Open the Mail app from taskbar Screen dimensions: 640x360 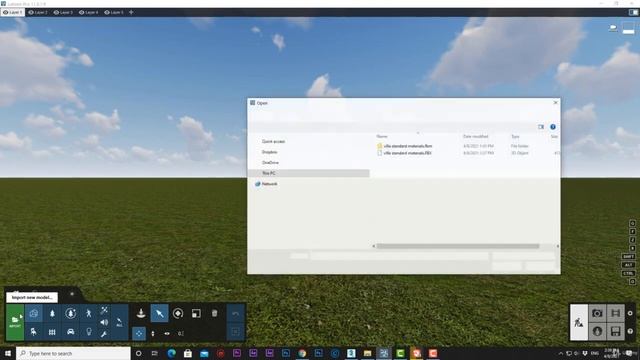[x=204, y=353]
